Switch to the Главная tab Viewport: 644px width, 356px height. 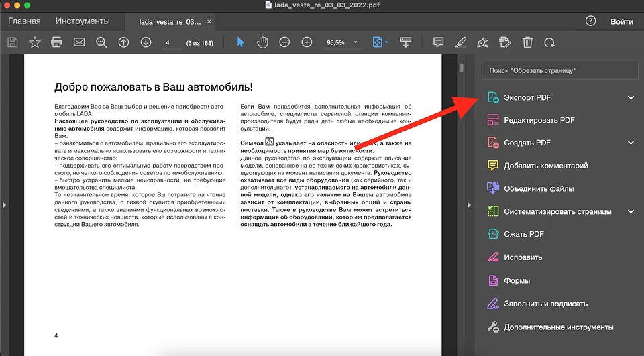(x=24, y=21)
